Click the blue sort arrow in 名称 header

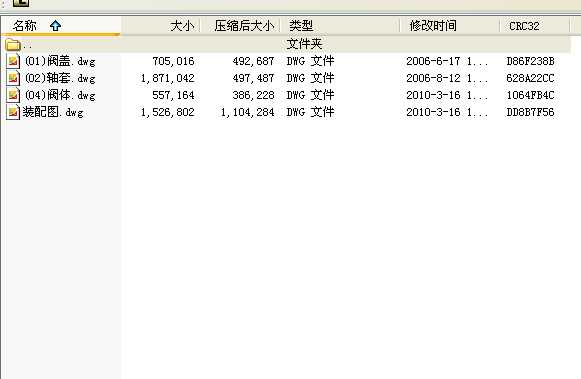point(56,26)
